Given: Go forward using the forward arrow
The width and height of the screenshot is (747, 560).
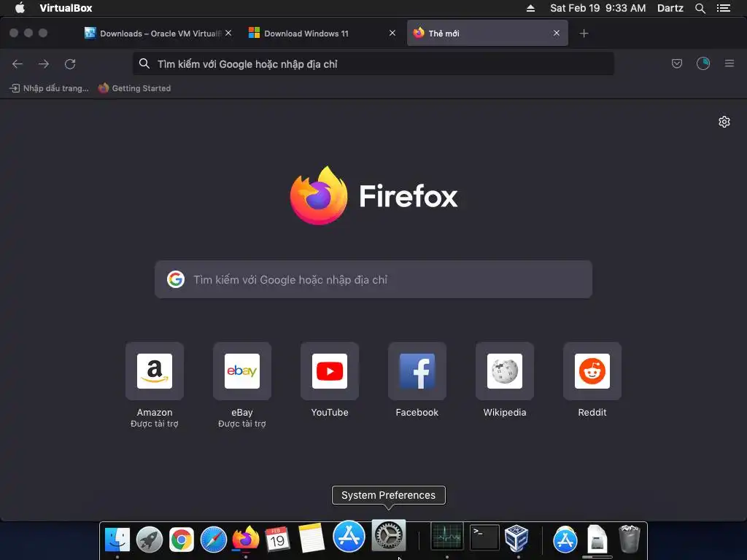Looking at the screenshot, I should (x=44, y=64).
